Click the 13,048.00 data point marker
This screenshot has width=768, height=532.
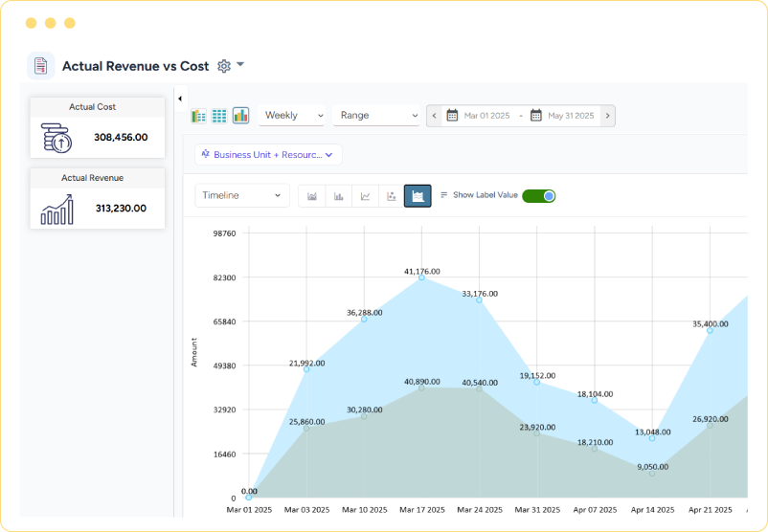click(x=652, y=438)
